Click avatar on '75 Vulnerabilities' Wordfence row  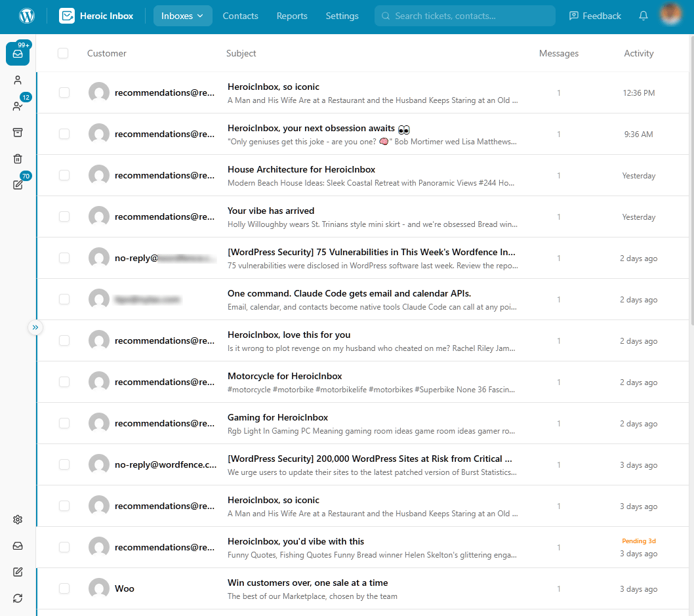[98, 258]
